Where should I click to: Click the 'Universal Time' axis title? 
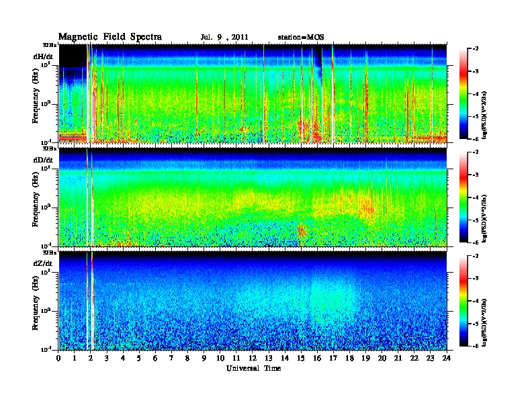point(253,368)
